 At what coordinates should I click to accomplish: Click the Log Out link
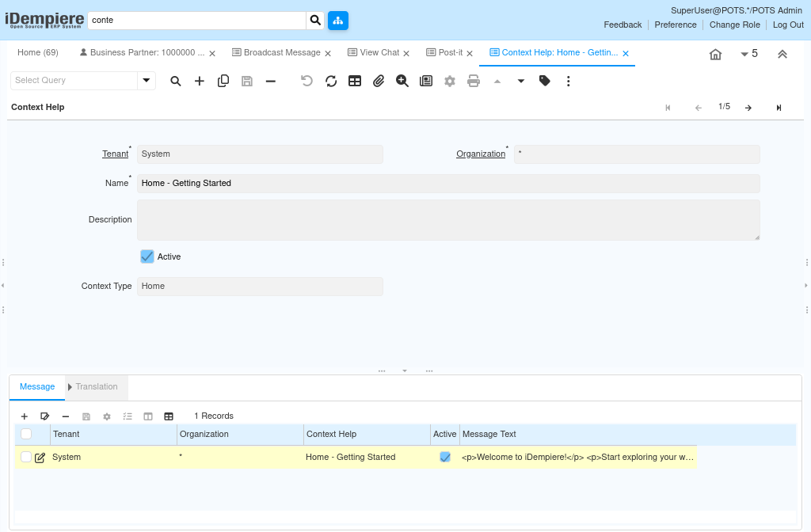coord(788,25)
